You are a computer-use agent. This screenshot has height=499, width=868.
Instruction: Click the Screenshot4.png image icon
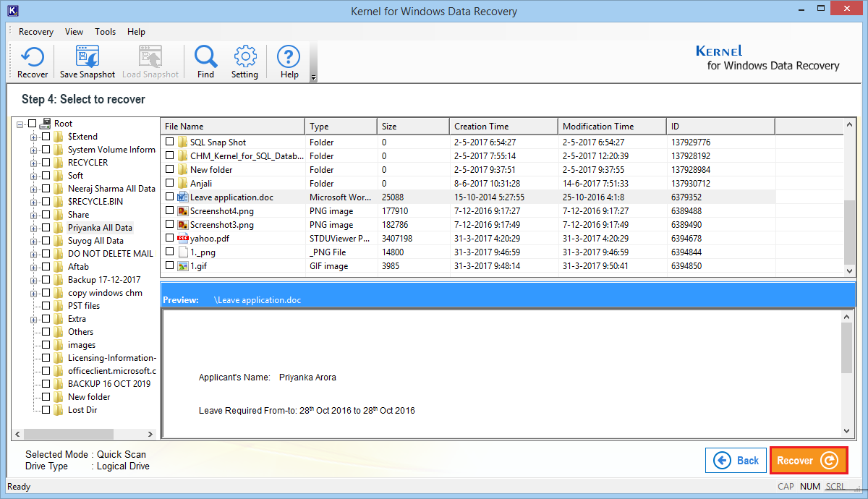[182, 211]
